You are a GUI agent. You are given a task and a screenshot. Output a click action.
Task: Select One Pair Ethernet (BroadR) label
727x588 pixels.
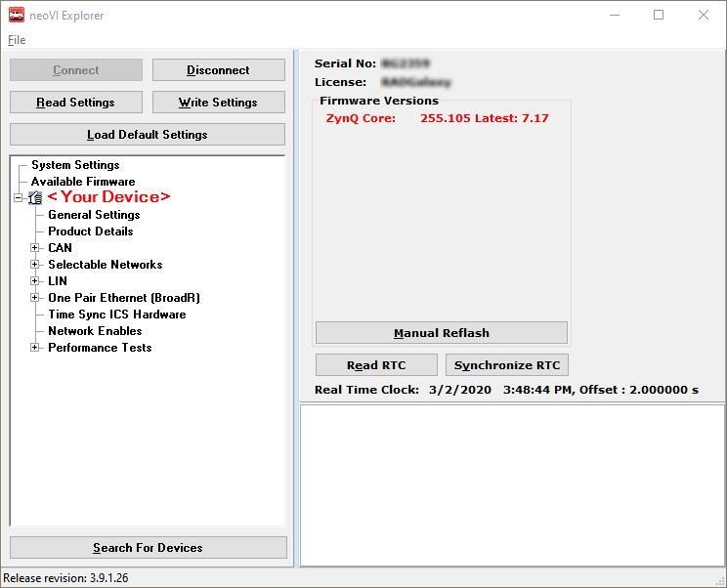click(x=124, y=298)
